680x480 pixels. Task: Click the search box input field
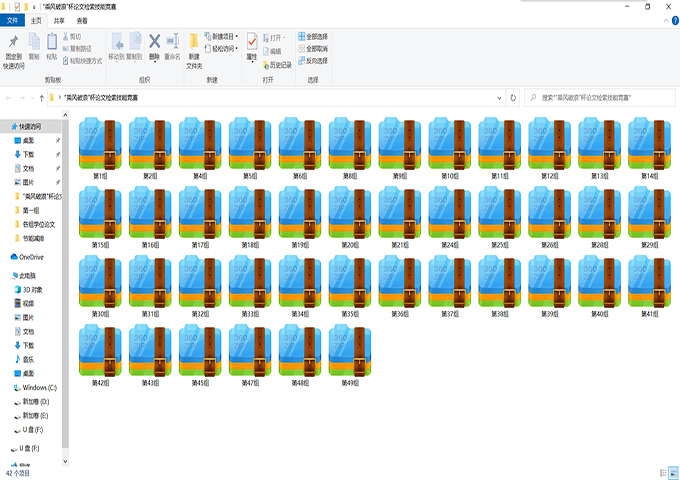pos(600,99)
